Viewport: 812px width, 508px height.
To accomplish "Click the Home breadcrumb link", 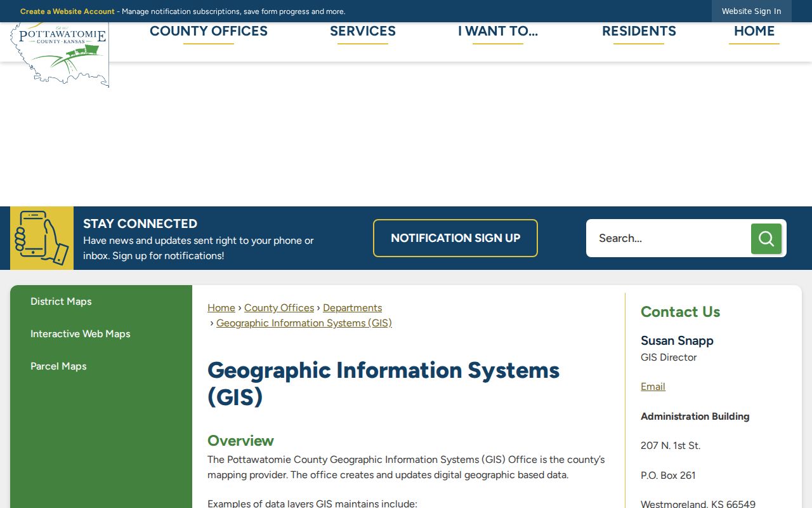I will click(221, 308).
